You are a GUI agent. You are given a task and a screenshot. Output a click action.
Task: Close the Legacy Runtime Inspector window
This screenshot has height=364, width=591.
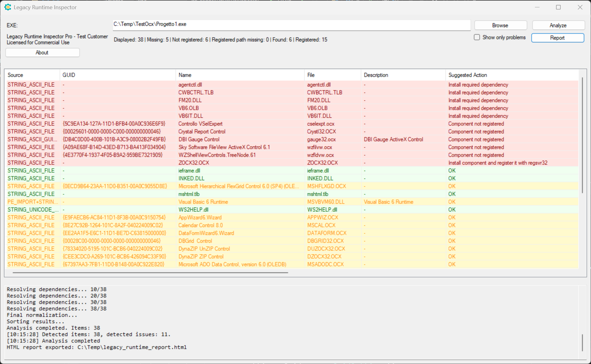pos(580,7)
